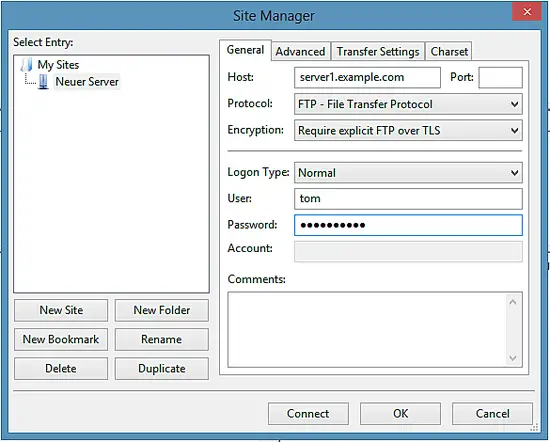Image resolution: width=550 pixels, height=442 pixels.
Task: Open the Protocol dropdown
Action: point(408,104)
